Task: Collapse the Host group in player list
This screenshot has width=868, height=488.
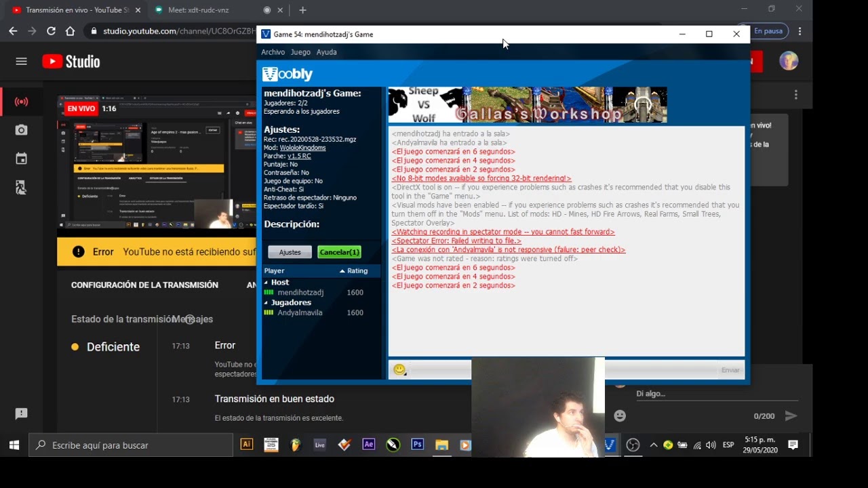Action: point(267,283)
